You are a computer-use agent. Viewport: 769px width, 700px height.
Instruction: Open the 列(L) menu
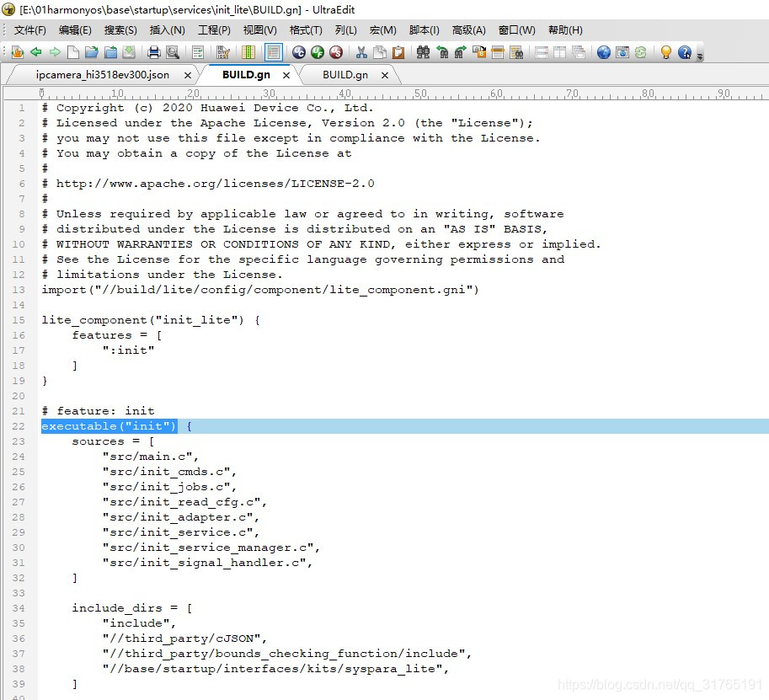[346, 30]
